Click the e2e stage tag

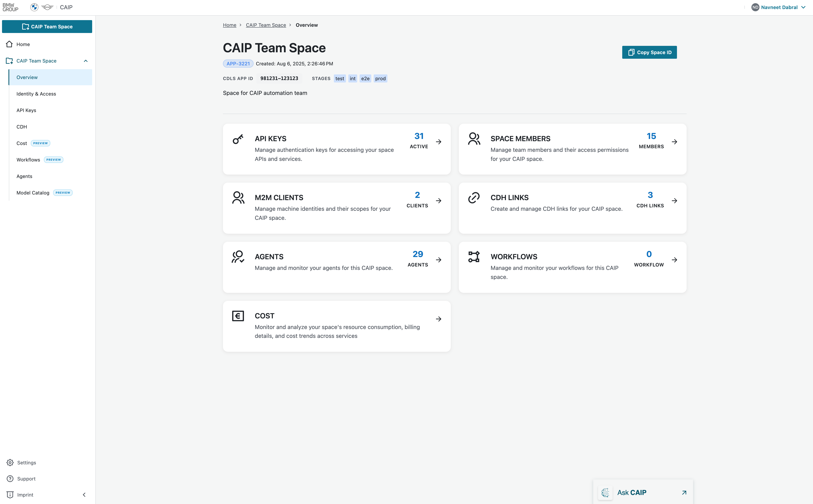[365, 78]
